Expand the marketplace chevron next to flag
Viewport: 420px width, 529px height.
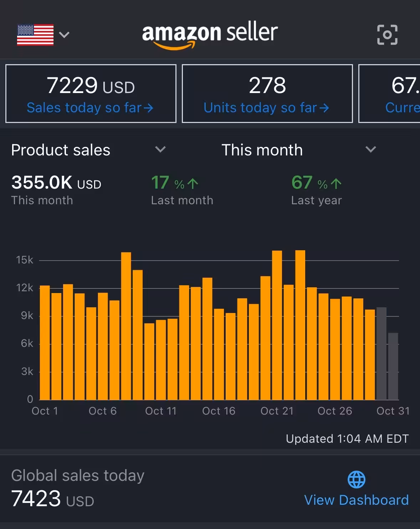64,35
